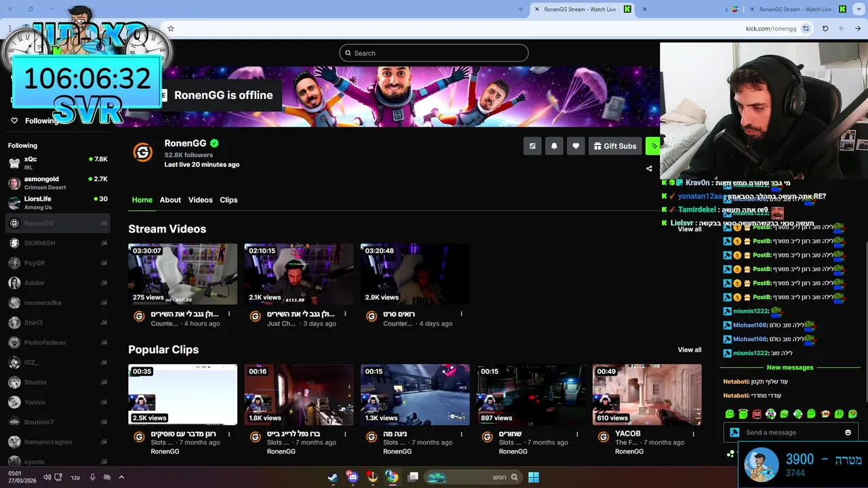Open options menu for the 897 views clip

(577, 434)
